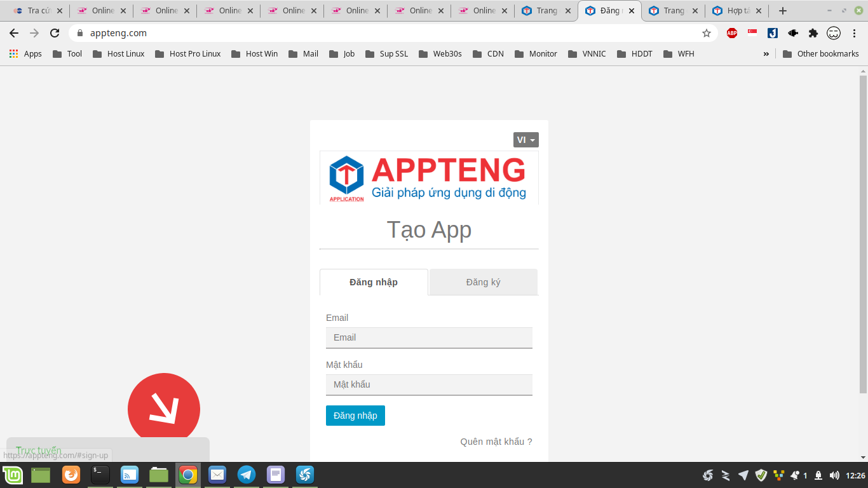
Task: Open Chrome's three-dot menu
Action: pos(853,33)
